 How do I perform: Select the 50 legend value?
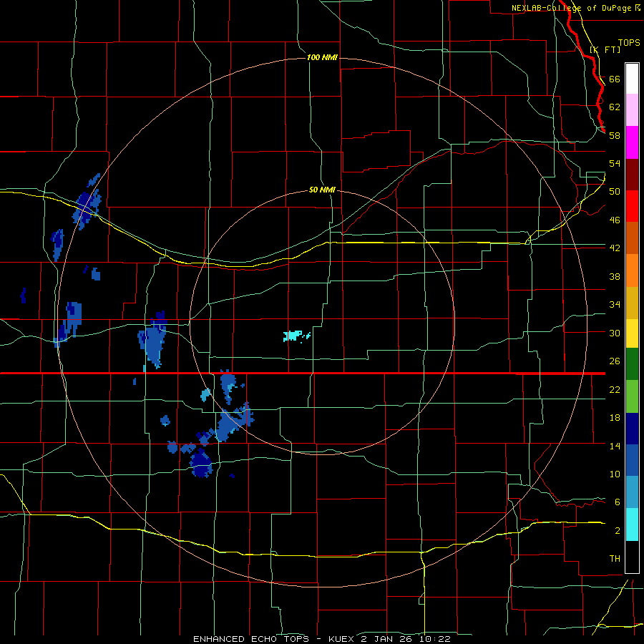coord(615,192)
